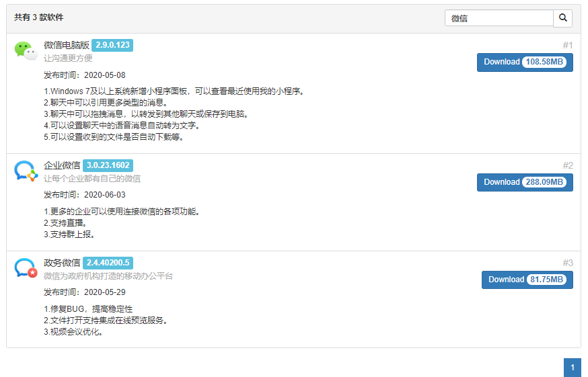Viewport: 588px width, 377px height.
Task: Click changelog line 2.聊天中可以引用更多类型的消息
Action: 106,103
